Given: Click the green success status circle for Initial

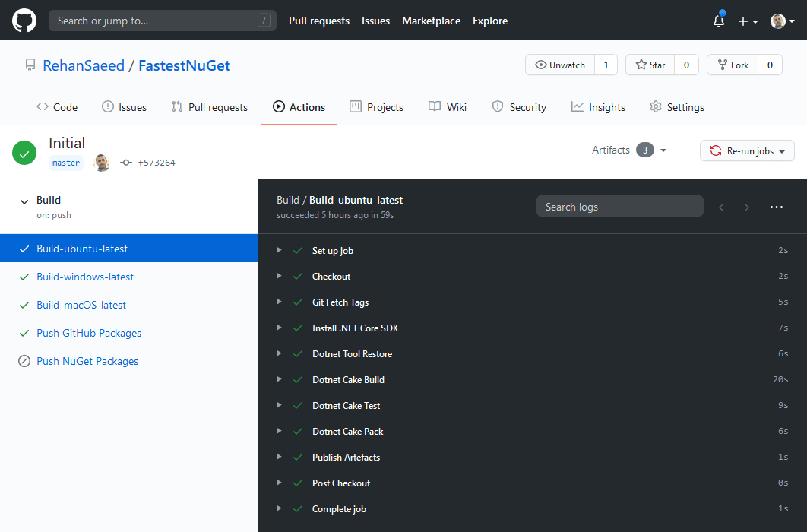Looking at the screenshot, I should (24, 153).
